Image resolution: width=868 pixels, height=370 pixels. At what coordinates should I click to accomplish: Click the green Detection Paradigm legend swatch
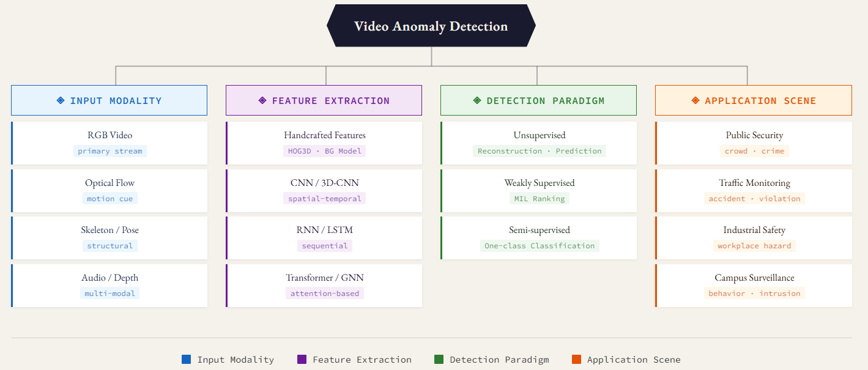(439, 360)
